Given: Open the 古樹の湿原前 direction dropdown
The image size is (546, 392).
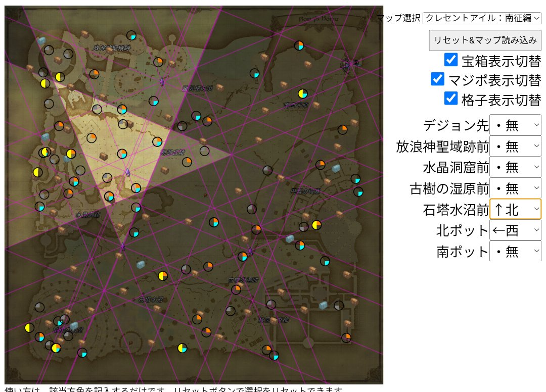Looking at the screenshot, I should (x=515, y=188).
